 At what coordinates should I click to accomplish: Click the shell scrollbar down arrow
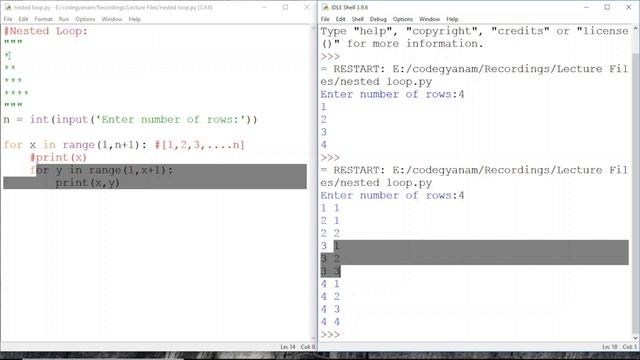tap(636, 338)
